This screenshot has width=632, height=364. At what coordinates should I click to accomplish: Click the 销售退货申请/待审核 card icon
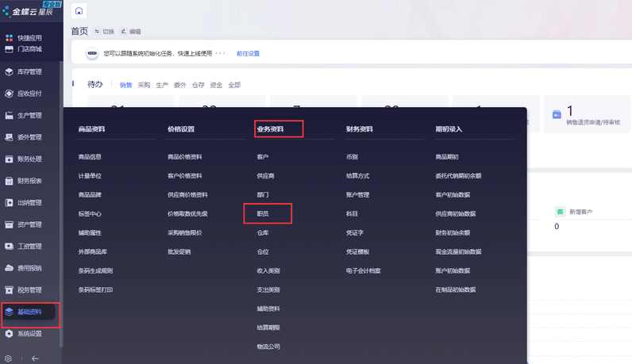click(x=557, y=115)
